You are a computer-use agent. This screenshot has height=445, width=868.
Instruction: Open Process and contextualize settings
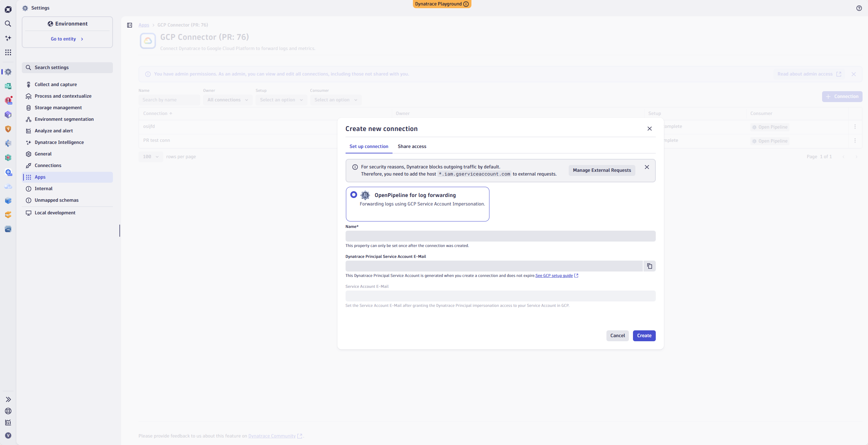[67, 96]
